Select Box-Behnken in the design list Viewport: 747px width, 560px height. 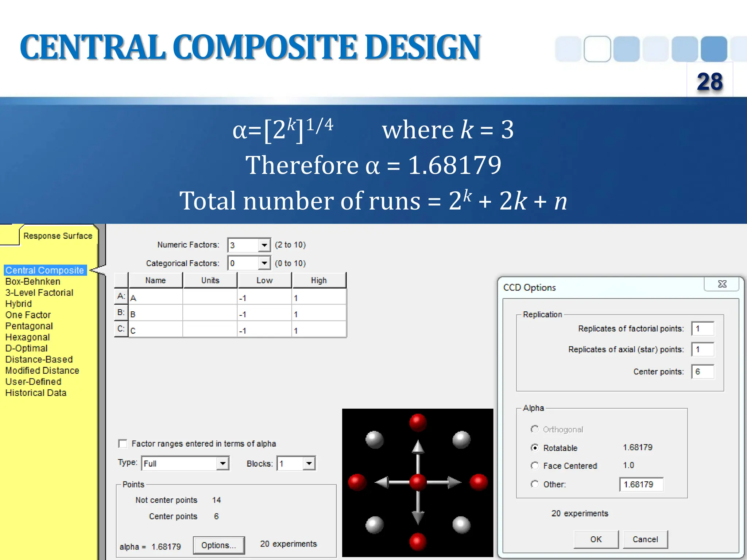tap(33, 281)
